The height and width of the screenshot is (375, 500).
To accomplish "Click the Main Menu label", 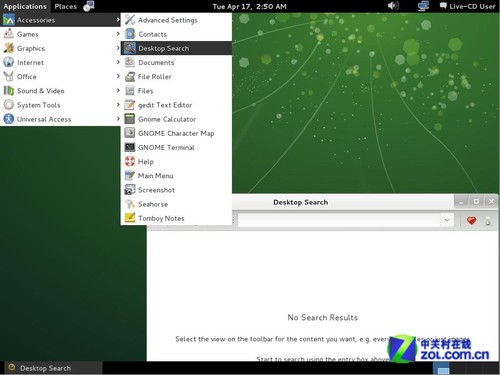I will [155, 176].
